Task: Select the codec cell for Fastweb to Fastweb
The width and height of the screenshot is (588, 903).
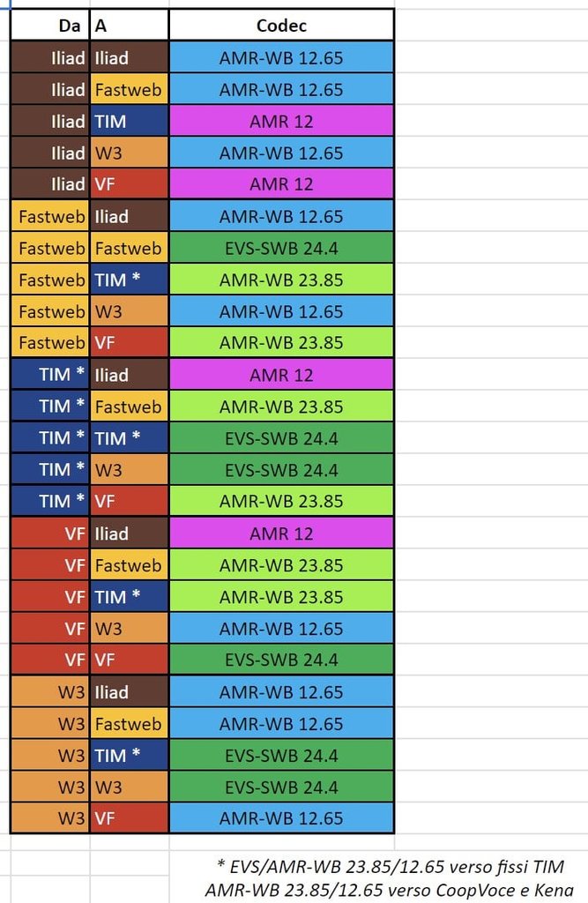Action: coord(281,248)
